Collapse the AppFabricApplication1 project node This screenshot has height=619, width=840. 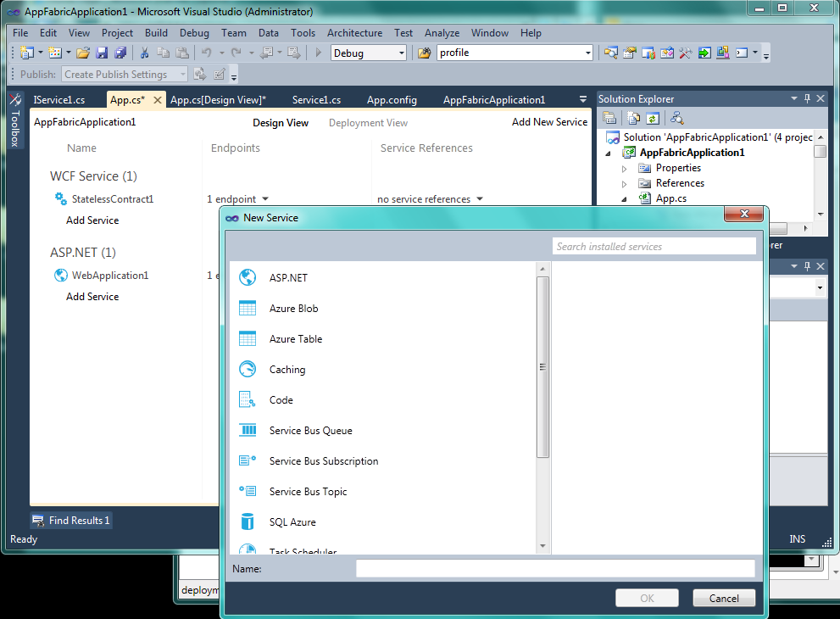point(609,153)
